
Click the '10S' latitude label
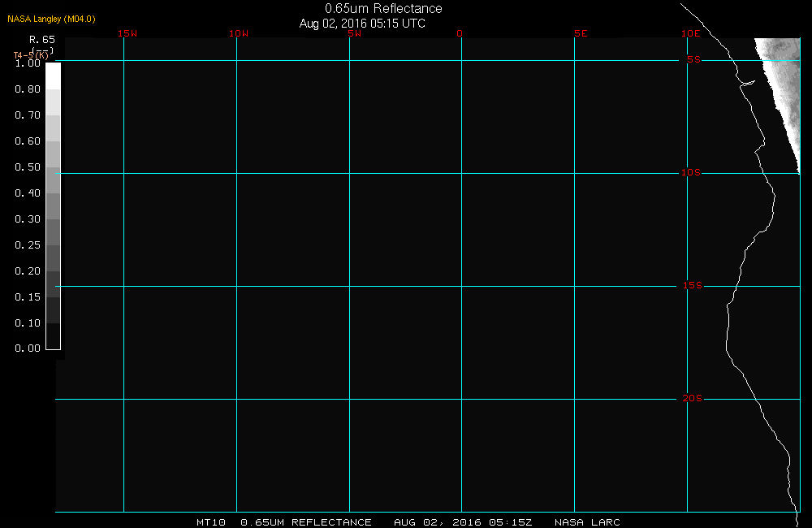[691, 172]
